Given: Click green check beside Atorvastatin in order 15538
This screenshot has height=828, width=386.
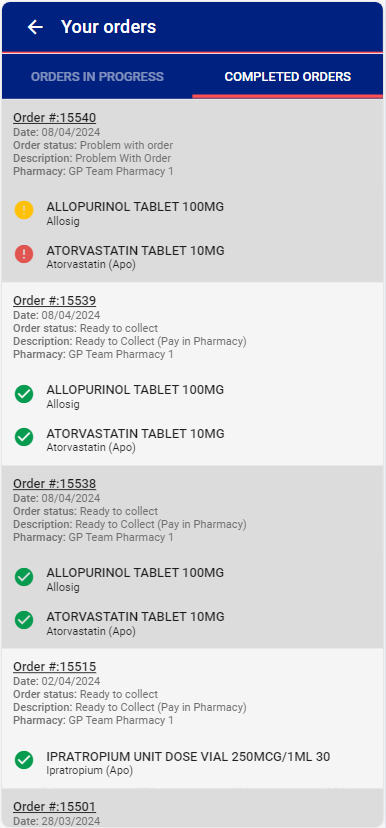Looking at the screenshot, I should (x=24, y=620).
